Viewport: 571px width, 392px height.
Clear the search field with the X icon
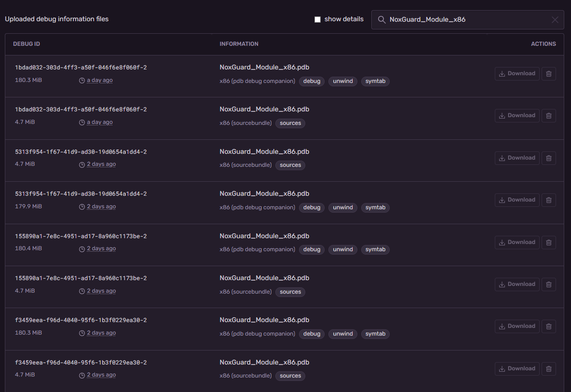(555, 20)
